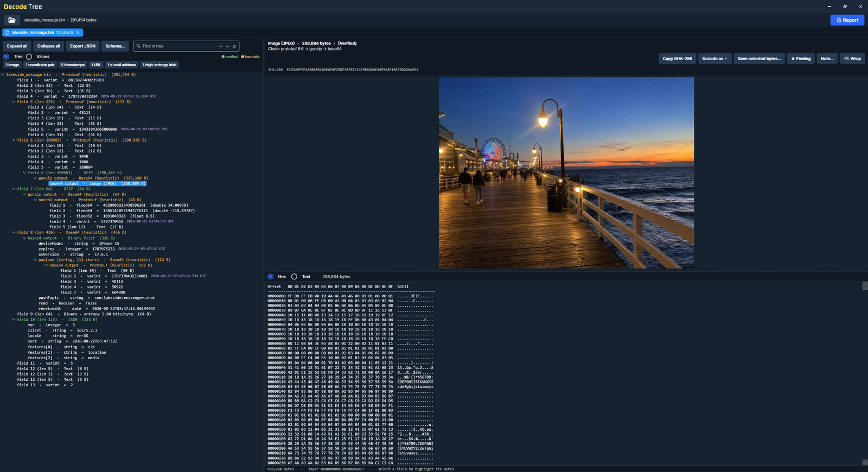Select field 9 (len 64) Binary row
This screenshot has width=868, height=472.
click(84, 314)
